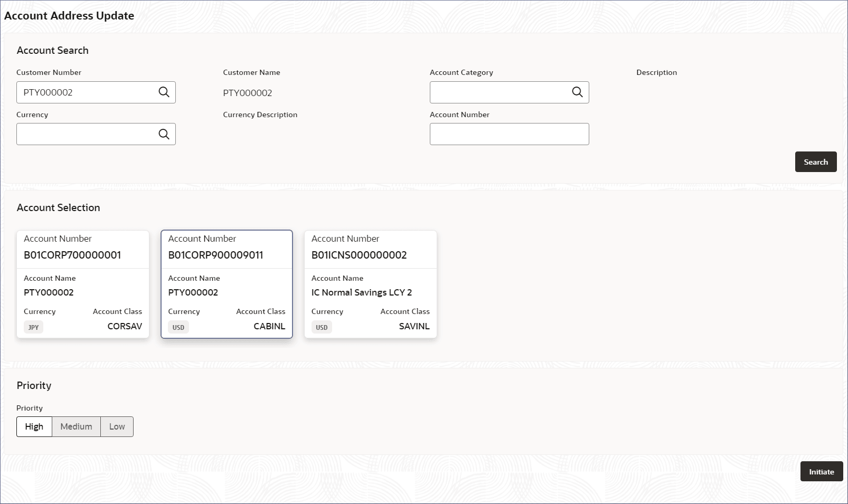The image size is (848, 504).
Task: Click the CABINL account class value
Action: [x=269, y=326]
